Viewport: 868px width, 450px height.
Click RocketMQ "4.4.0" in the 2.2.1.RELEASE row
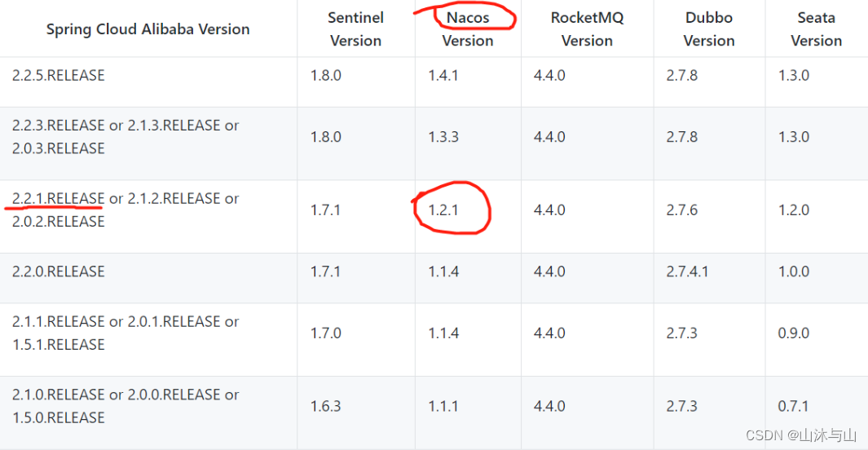(549, 210)
